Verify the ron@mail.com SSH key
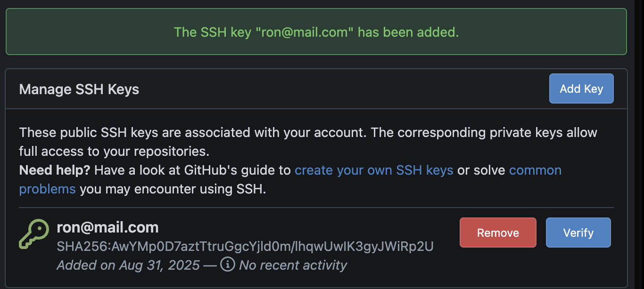 pos(578,233)
